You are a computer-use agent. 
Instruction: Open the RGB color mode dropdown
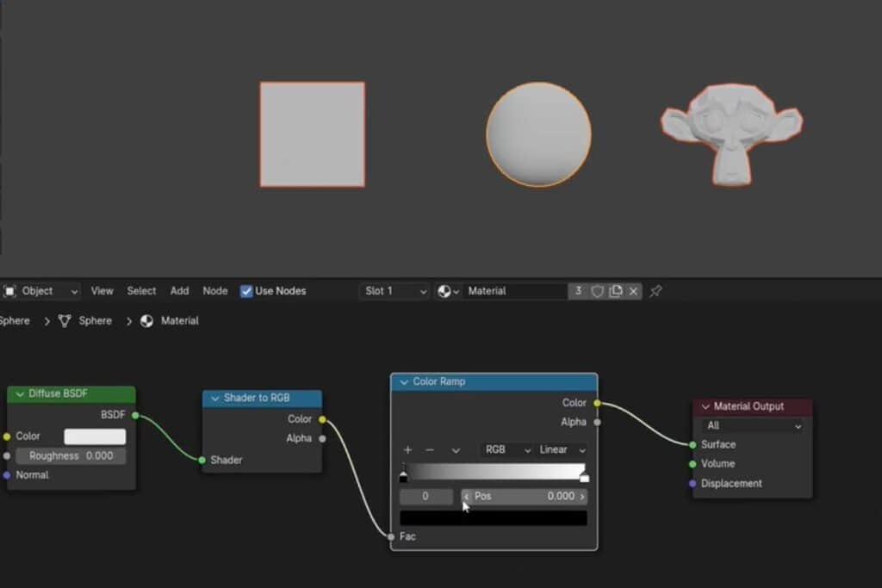[x=506, y=450]
